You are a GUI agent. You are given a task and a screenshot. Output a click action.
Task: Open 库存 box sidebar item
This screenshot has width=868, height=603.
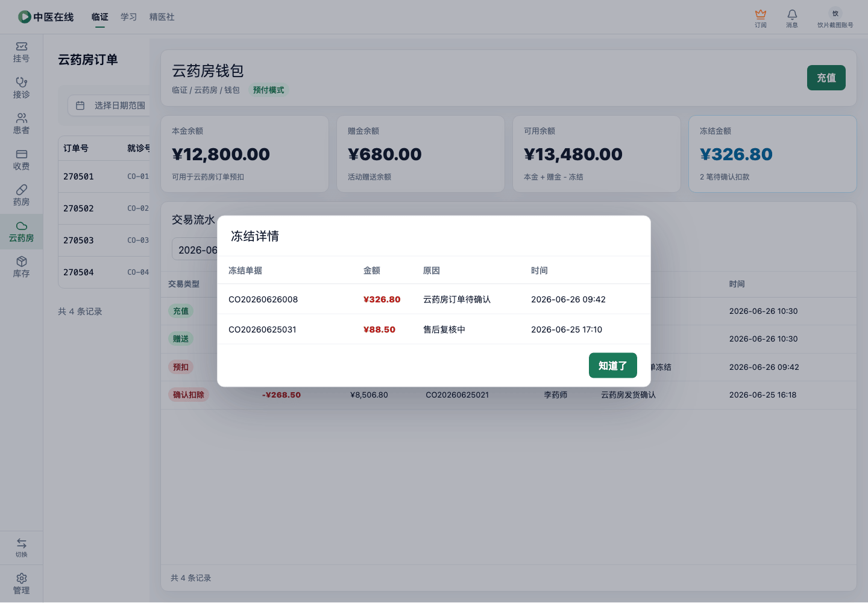[x=21, y=267]
